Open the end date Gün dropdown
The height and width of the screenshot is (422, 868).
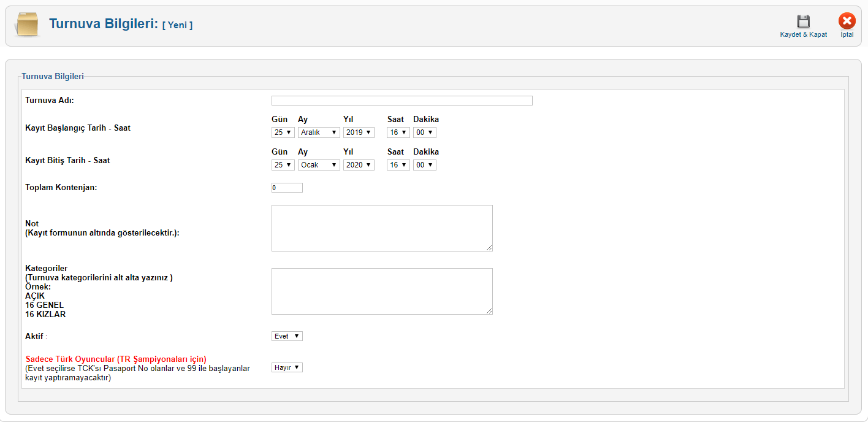pos(283,165)
